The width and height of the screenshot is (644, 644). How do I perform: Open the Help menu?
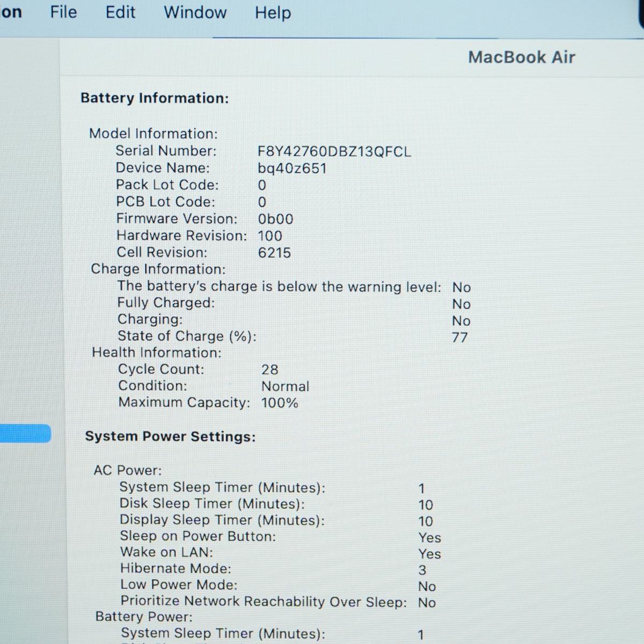[273, 12]
